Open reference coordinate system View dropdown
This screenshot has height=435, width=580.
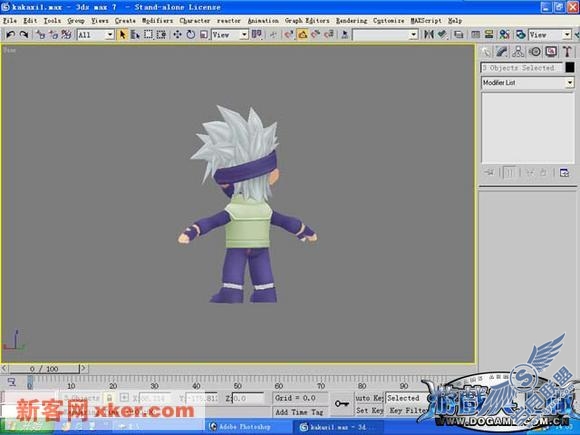(x=230, y=35)
